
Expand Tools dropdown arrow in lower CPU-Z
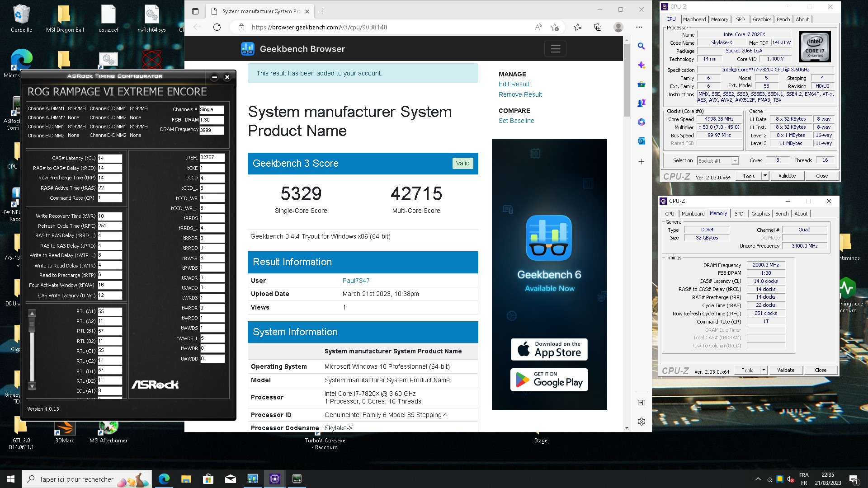click(764, 370)
